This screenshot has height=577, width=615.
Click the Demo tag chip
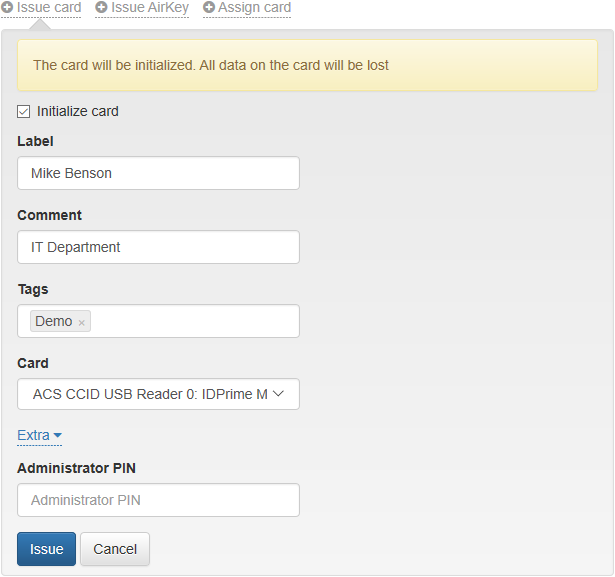[53, 322]
